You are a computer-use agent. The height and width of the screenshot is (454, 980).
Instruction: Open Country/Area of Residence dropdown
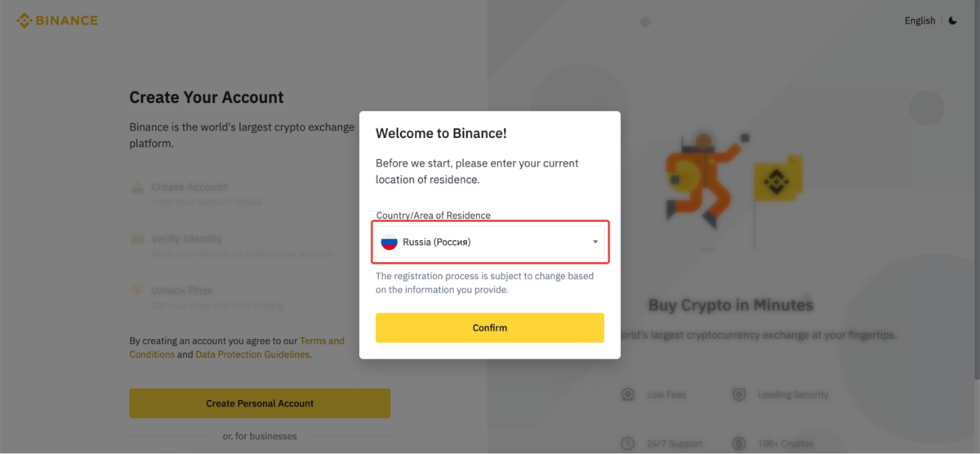pos(490,242)
